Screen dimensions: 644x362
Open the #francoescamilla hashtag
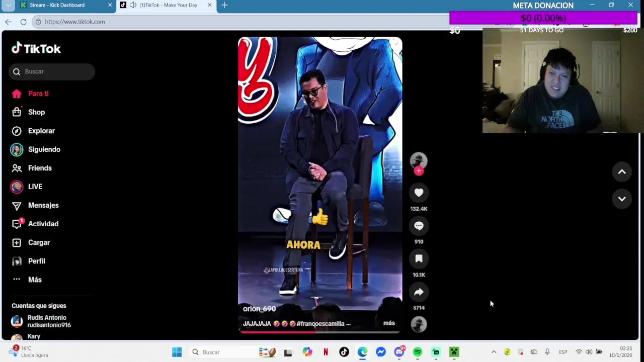pos(320,324)
